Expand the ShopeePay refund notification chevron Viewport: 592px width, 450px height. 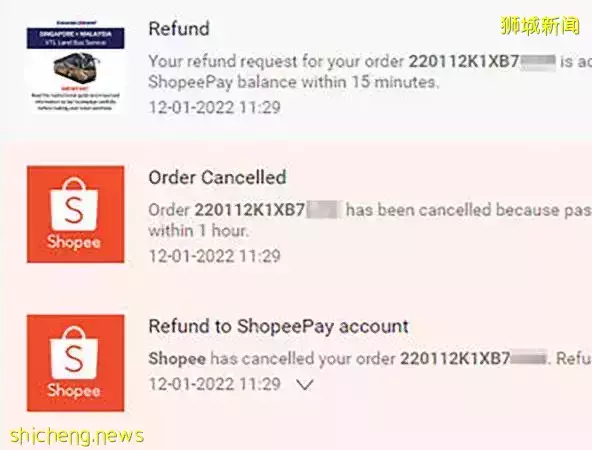(304, 385)
